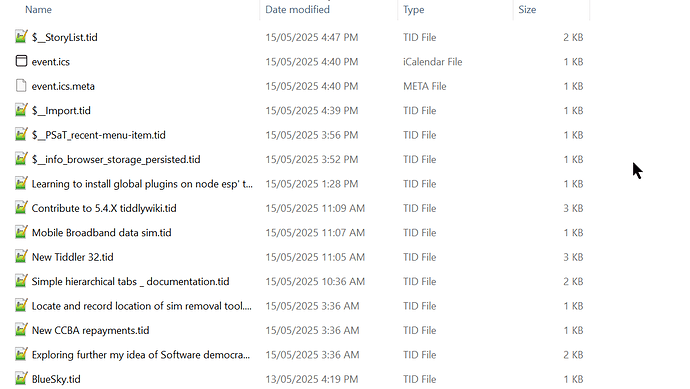Select the BlueSky.tid file icon

click(x=21, y=378)
